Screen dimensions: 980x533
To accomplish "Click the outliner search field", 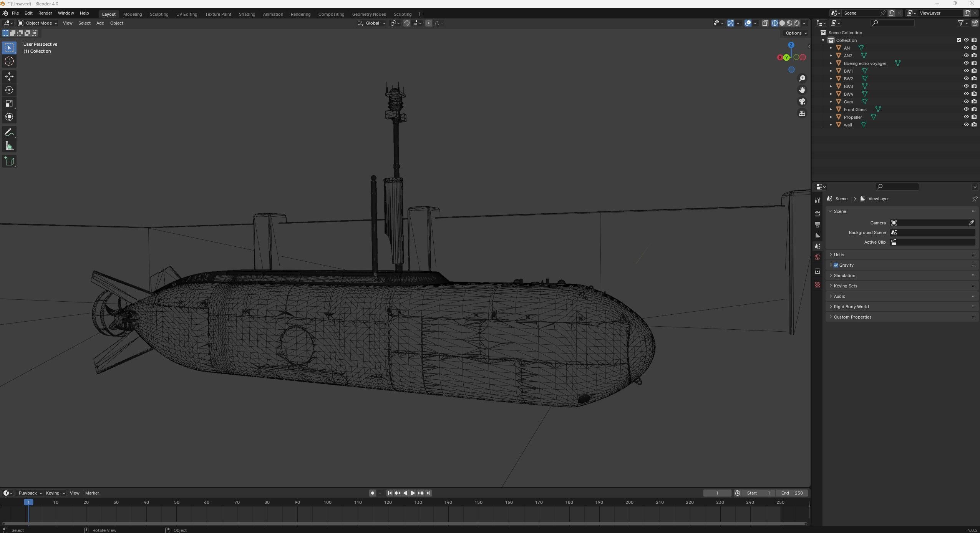I will (x=892, y=23).
